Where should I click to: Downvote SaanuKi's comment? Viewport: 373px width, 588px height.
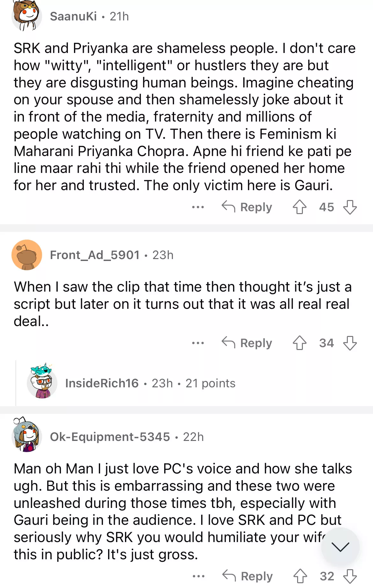pyautogui.click(x=350, y=207)
